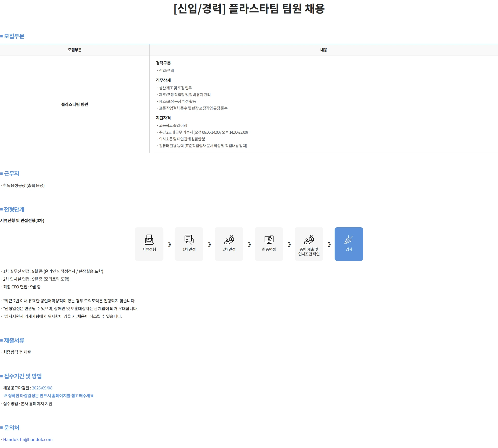Click the arrow between 서류전형 and 1차 면접
498x448 pixels.
169,244
